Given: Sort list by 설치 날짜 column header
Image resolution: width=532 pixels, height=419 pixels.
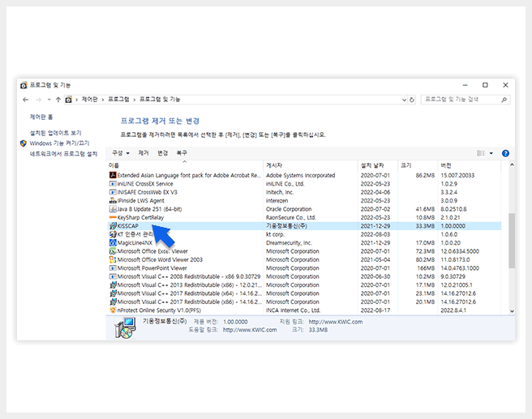Looking at the screenshot, I should coord(371,165).
